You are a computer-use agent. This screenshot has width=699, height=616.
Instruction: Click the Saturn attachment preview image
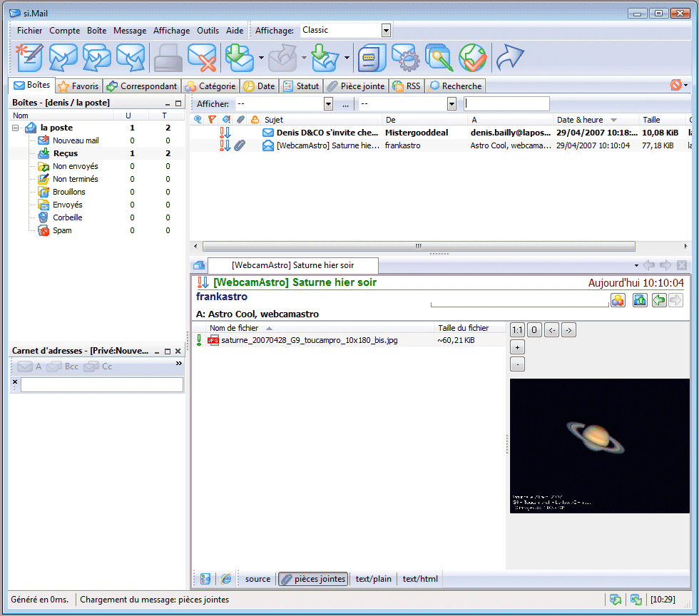coord(599,447)
